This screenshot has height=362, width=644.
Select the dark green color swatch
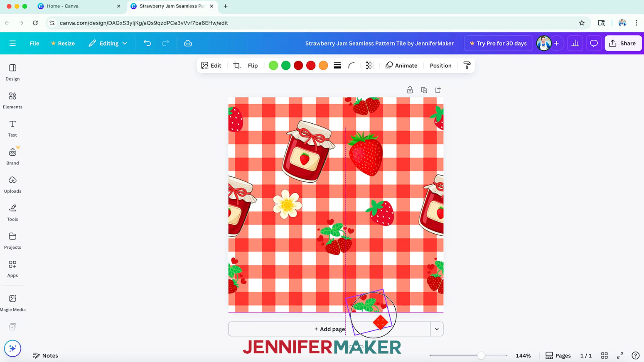click(286, 66)
